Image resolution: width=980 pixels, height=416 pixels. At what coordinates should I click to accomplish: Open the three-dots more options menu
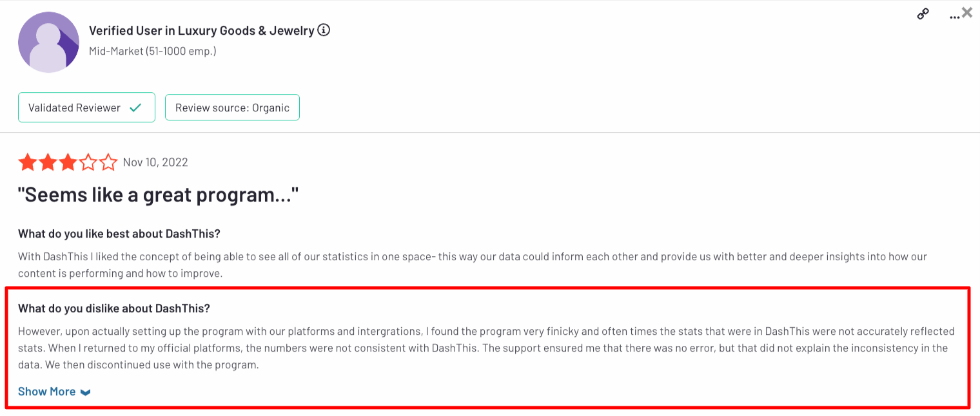pyautogui.click(x=954, y=16)
